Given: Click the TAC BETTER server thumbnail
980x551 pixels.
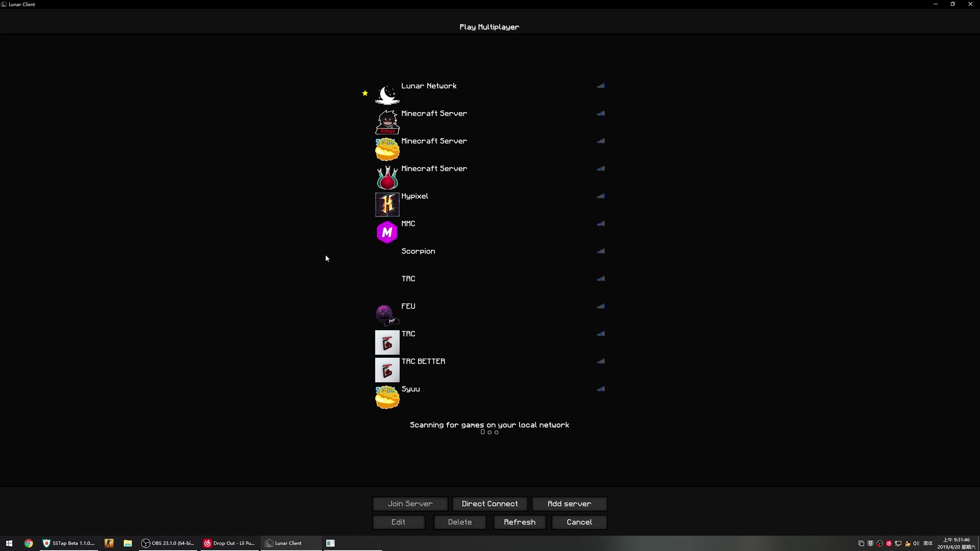Looking at the screenshot, I should click(x=387, y=370).
